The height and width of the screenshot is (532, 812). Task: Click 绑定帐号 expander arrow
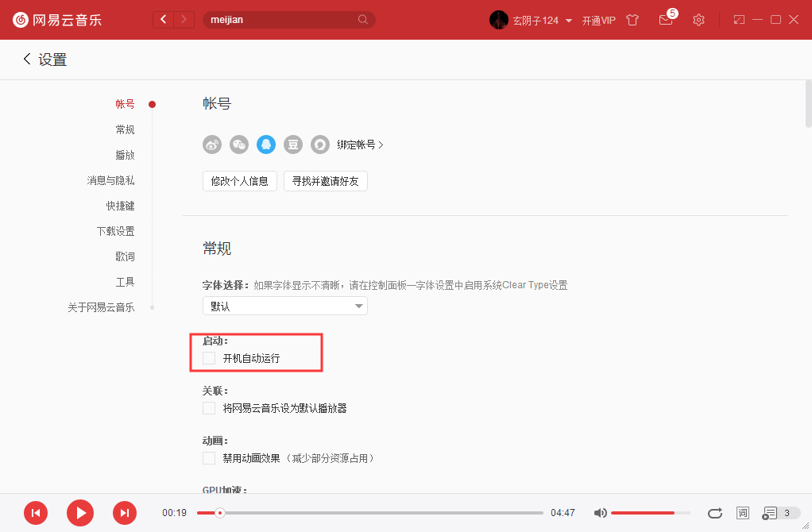tap(360, 145)
